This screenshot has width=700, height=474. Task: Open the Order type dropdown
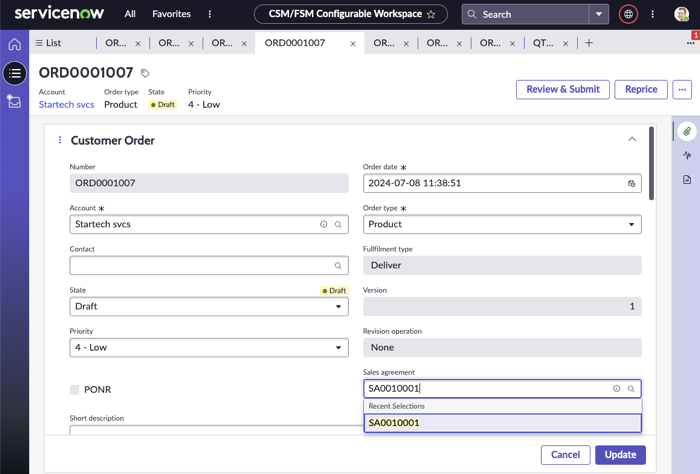point(502,225)
